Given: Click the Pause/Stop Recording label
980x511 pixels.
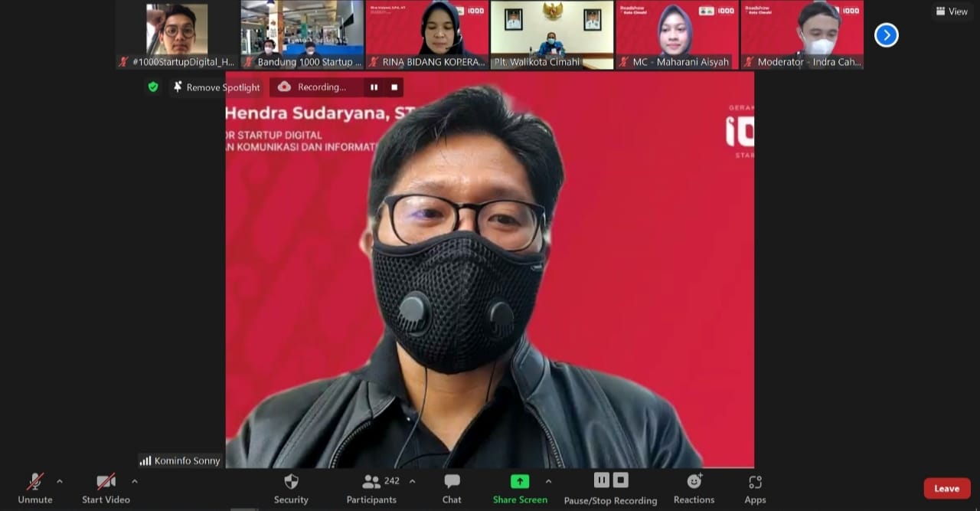Looking at the screenshot, I should point(610,500).
